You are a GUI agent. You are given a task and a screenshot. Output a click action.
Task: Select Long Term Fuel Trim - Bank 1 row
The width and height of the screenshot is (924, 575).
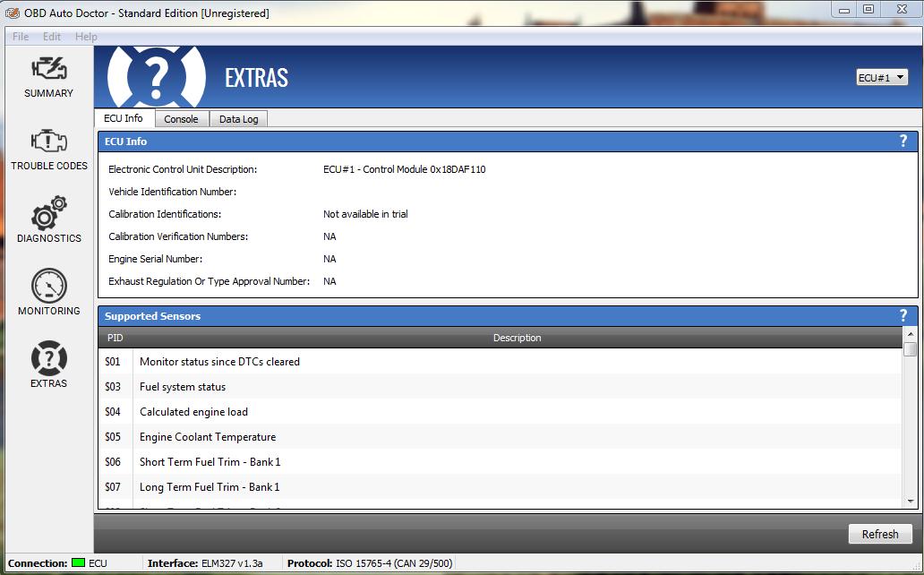point(500,487)
